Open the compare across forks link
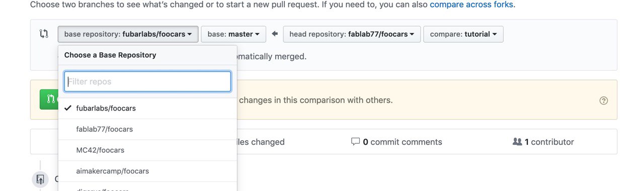This screenshot has height=191, width=644. click(x=471, y=5)
